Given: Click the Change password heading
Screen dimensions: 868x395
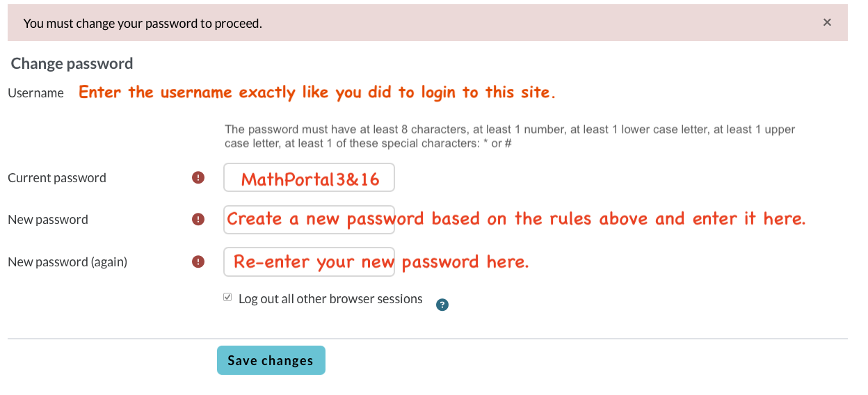Looking at the screenshot, I should [x=72, y=64].
